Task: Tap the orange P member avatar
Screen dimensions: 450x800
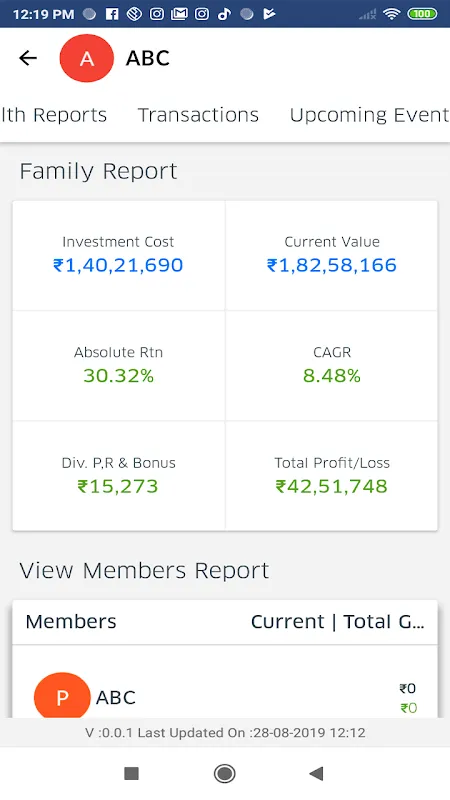Action: (62, 695)
